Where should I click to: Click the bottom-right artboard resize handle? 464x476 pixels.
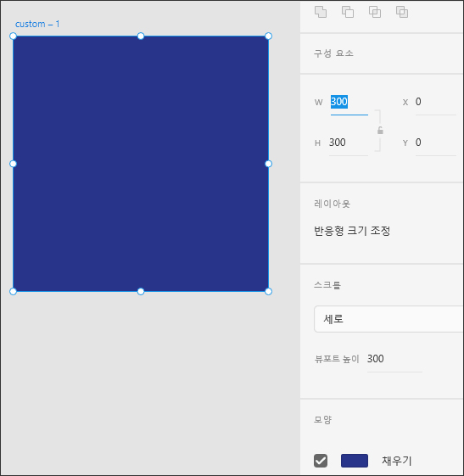(x=268, y=291)
